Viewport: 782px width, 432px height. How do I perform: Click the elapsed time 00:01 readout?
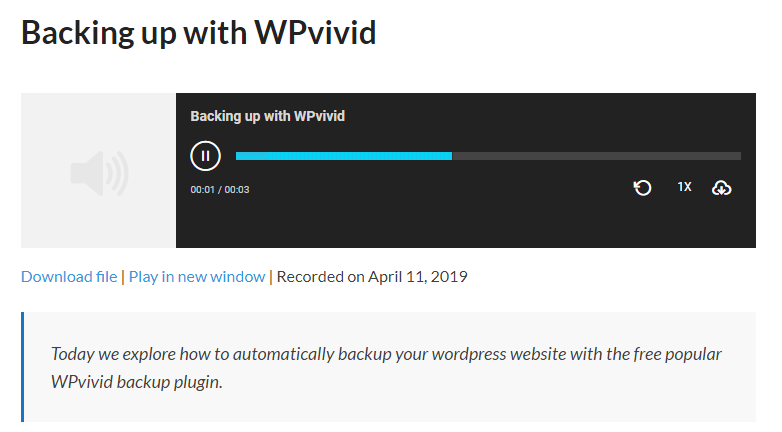202,190
